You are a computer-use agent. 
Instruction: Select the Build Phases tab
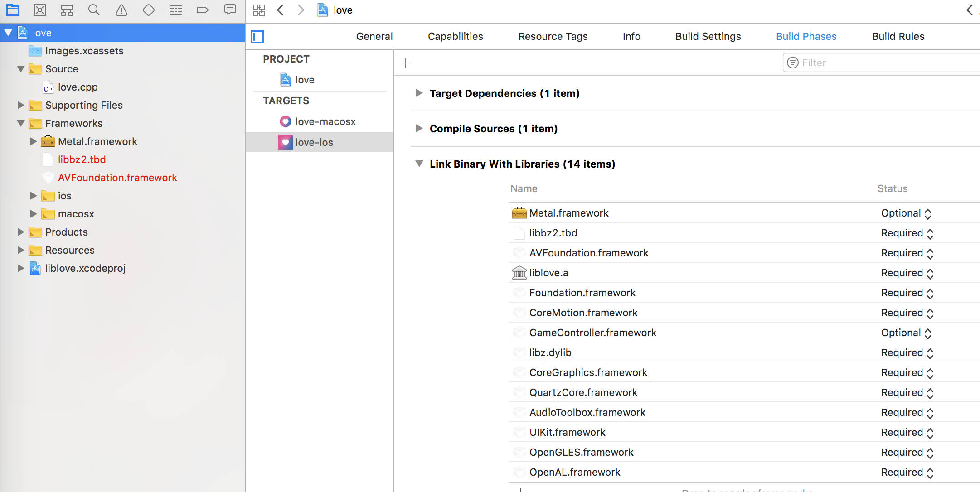pyautogui.click(x=806, y=36)
